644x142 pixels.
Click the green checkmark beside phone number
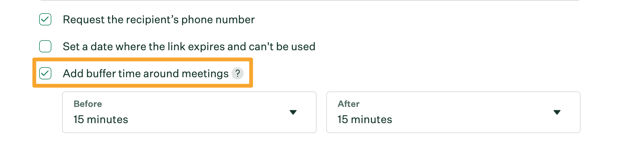45,19
